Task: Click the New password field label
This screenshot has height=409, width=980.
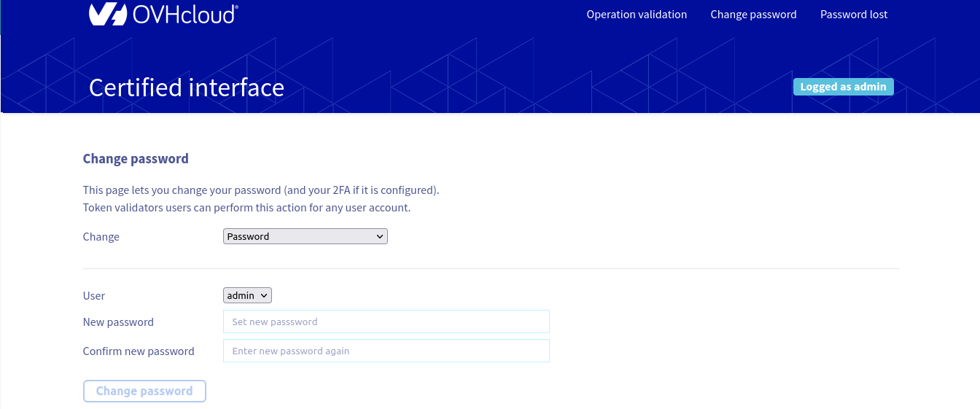Action: pos(118,322)
